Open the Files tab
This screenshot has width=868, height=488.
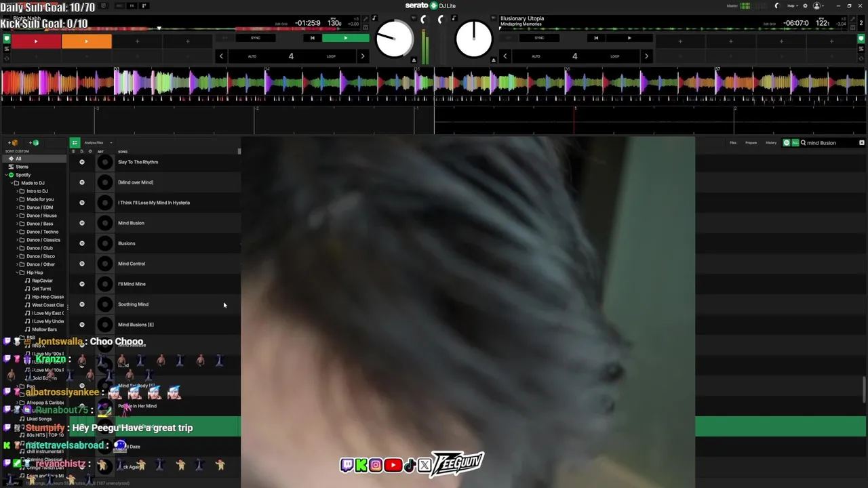tap(733, 143)
